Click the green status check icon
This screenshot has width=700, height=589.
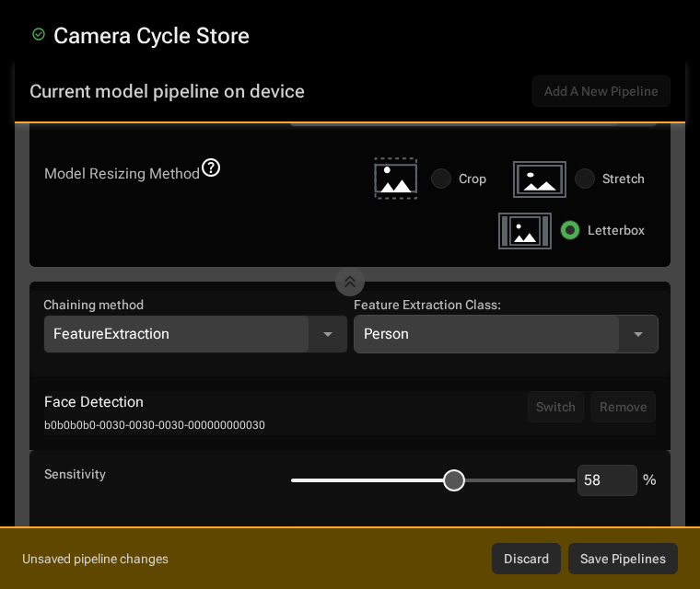pyautogui.click(x=39, y=34)
